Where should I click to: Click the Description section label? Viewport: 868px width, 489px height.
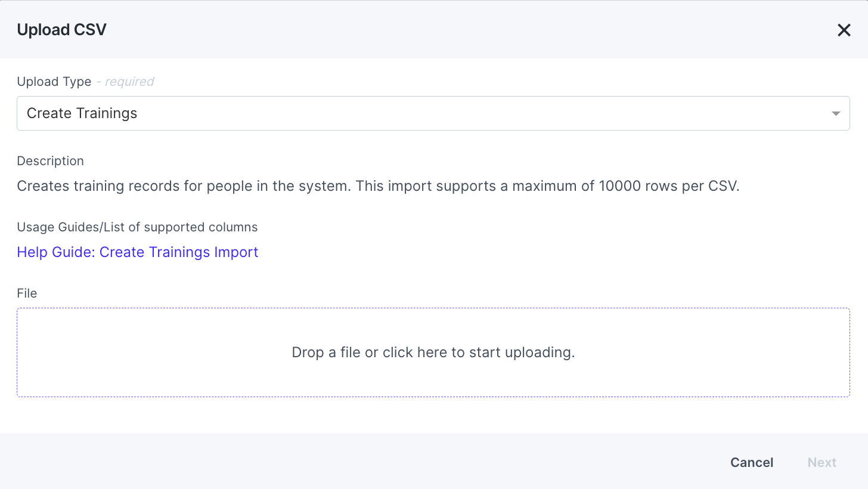[50, 161]
